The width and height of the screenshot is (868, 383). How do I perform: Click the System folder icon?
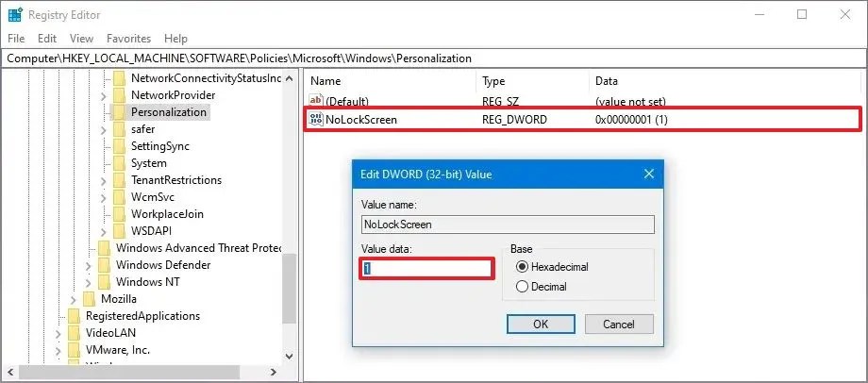[x=119, y=163]
